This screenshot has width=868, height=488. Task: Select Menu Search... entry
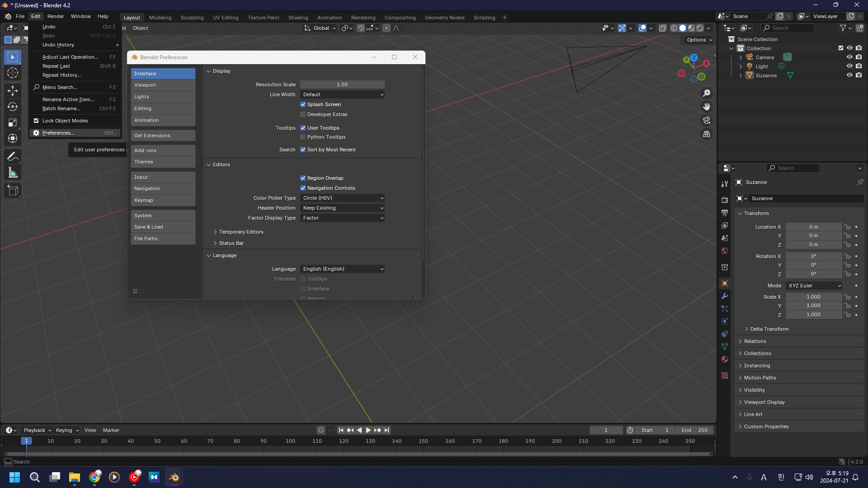pyautogui.click(x=75, y=87)
